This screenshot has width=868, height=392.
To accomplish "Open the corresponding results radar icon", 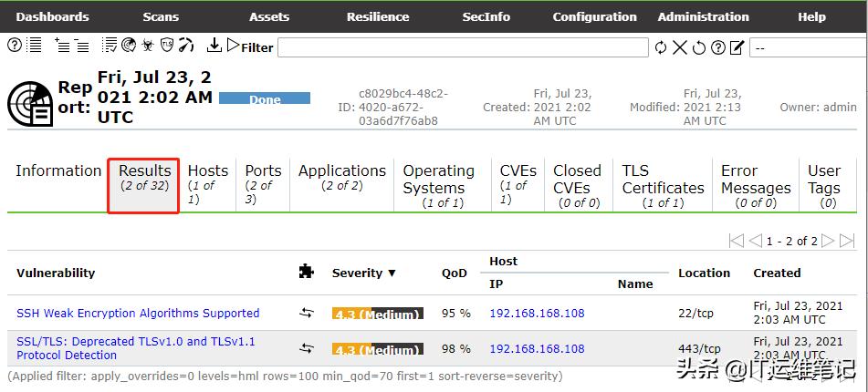I will [129, 46].
